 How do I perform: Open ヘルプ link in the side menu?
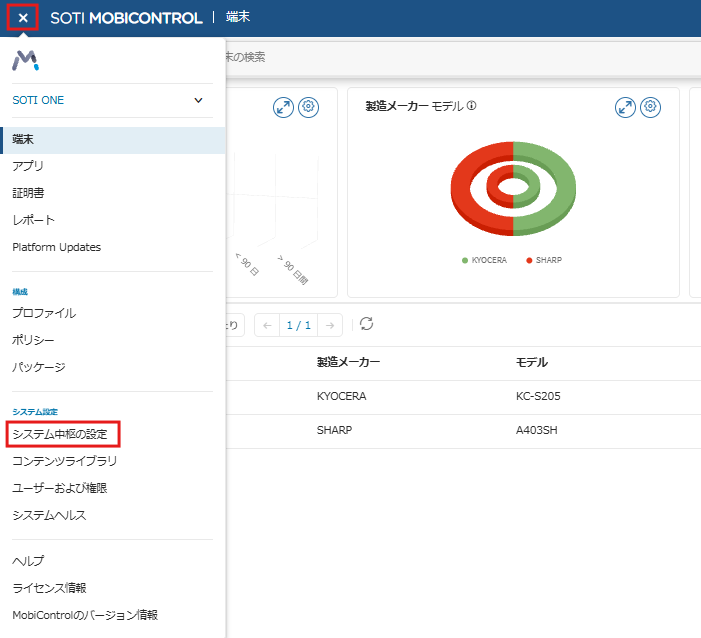(28, 561)
